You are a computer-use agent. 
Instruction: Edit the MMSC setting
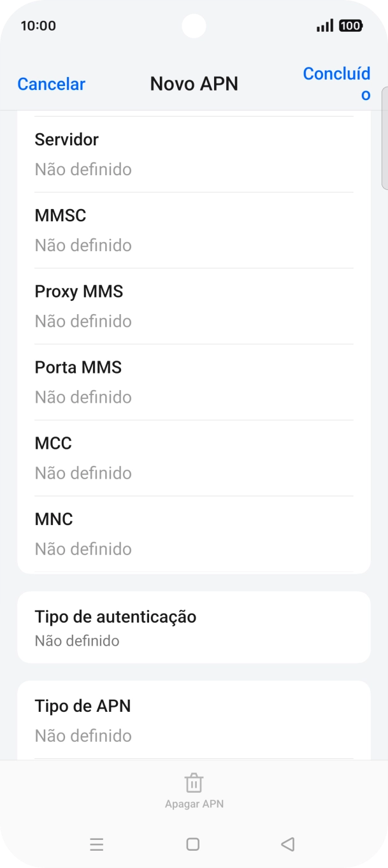tap(194, 230)
